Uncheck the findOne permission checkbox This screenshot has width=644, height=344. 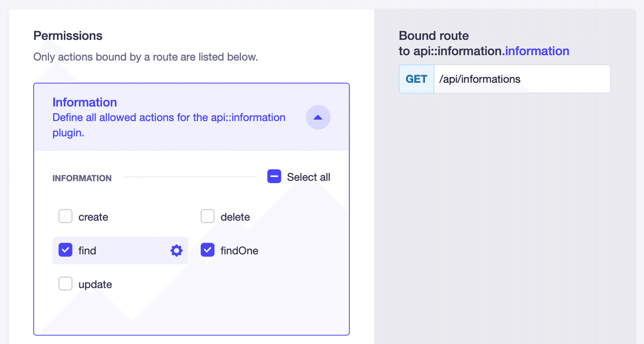[208, 250]
